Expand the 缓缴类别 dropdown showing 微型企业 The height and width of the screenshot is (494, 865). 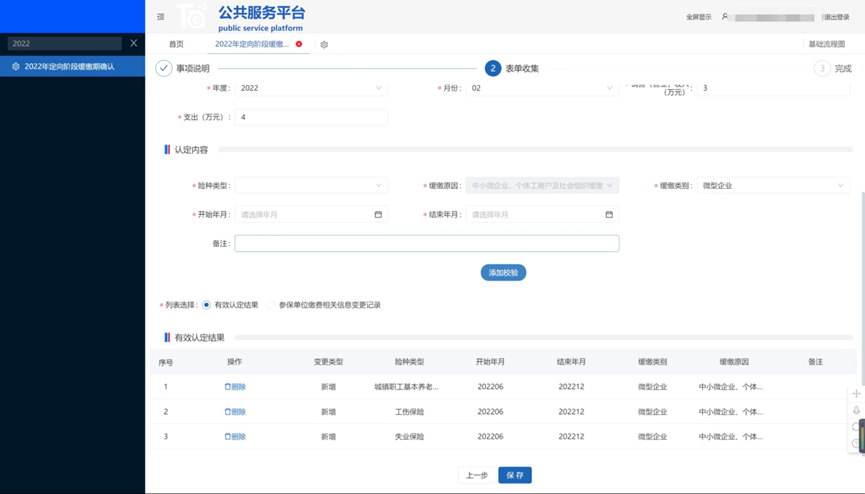click(772, 186)
